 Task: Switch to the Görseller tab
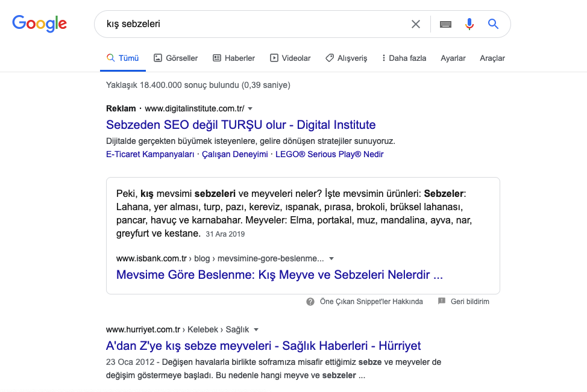click(175, 58)
